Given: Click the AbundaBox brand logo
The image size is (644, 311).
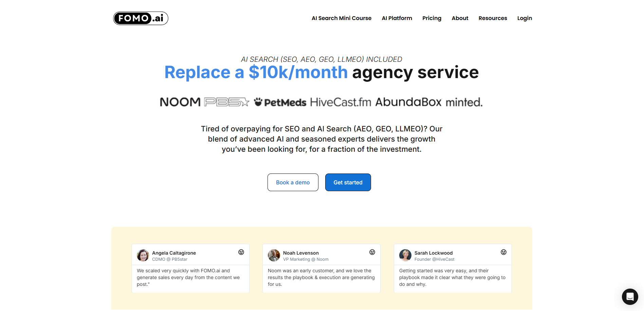Looking at the screenshot, I should [x=408, y=102].
